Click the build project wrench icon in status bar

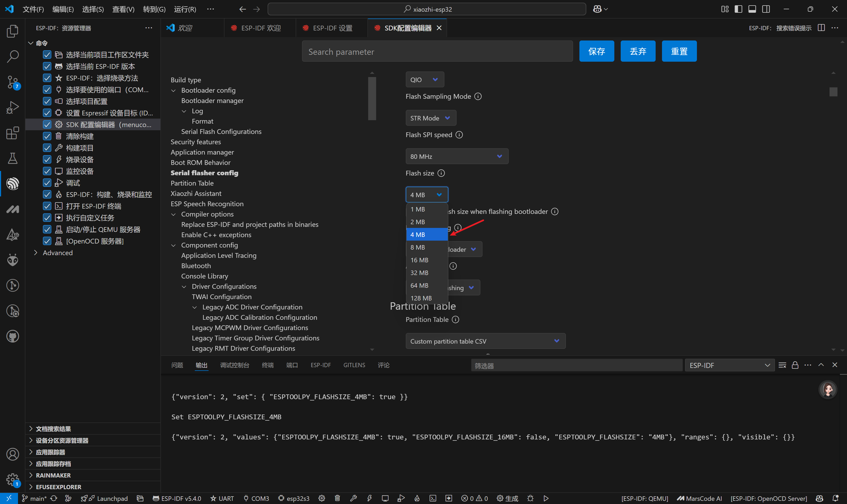click(353, 498)
